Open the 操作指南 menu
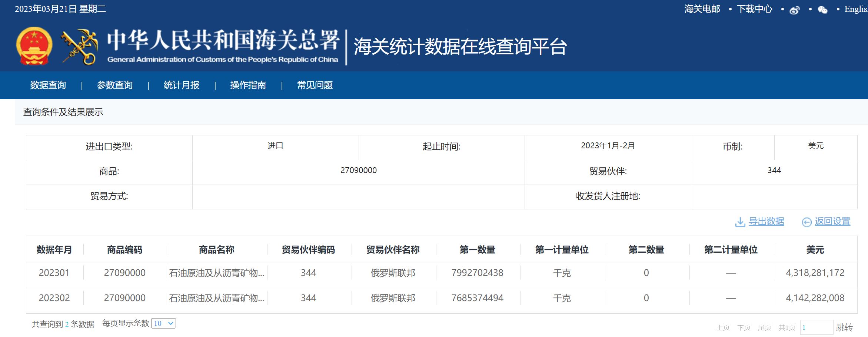The image size is (868, 337). tap(248, 85)
